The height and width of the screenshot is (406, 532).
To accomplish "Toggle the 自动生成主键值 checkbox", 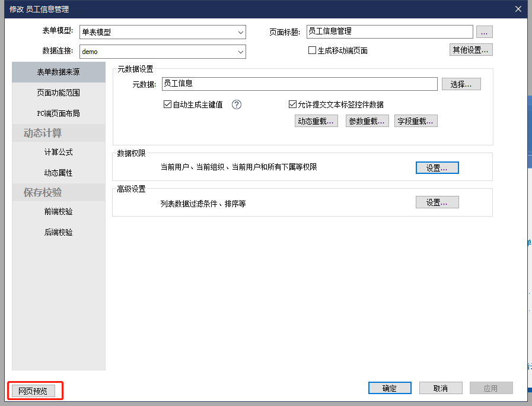I will click(167, 104).
